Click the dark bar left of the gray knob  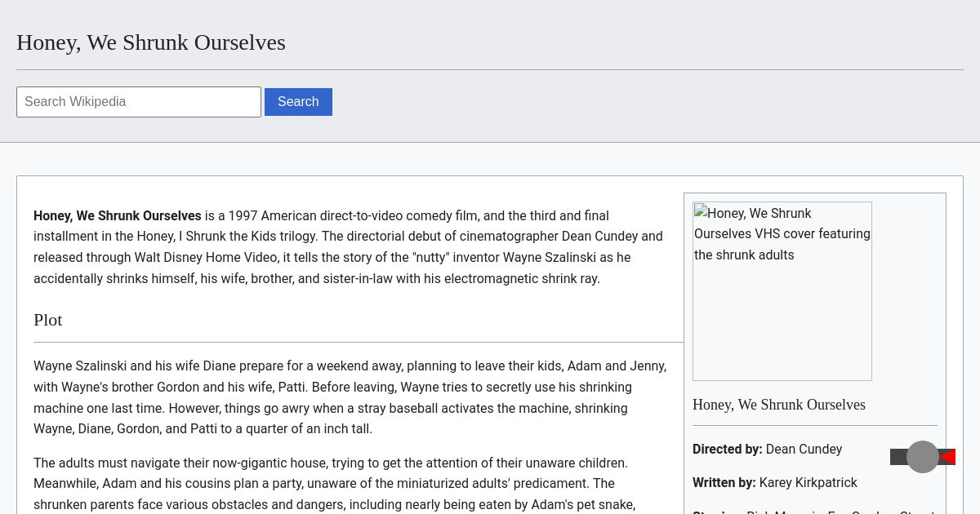(898, 457)
